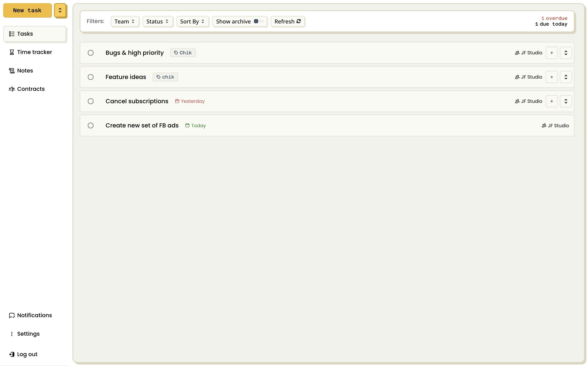
Task: Open the Status filter dropdown
Action: coord(157,21)
